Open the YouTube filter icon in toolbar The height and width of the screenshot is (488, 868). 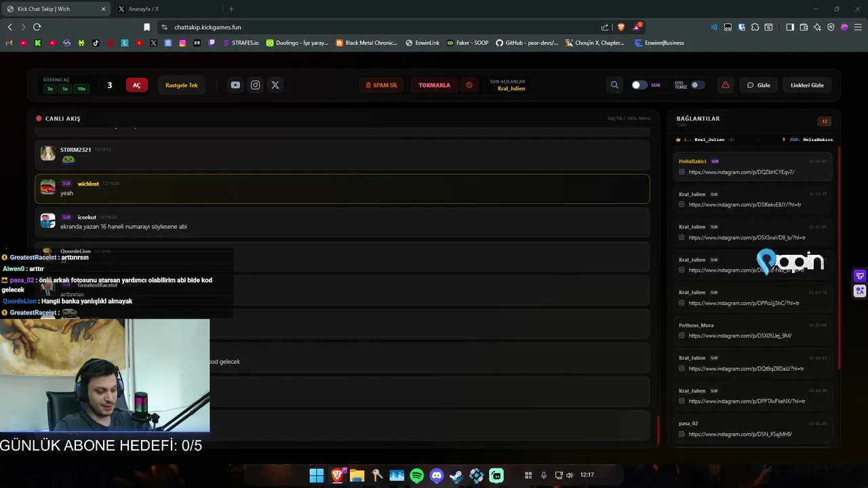click(x=235, y=85)
